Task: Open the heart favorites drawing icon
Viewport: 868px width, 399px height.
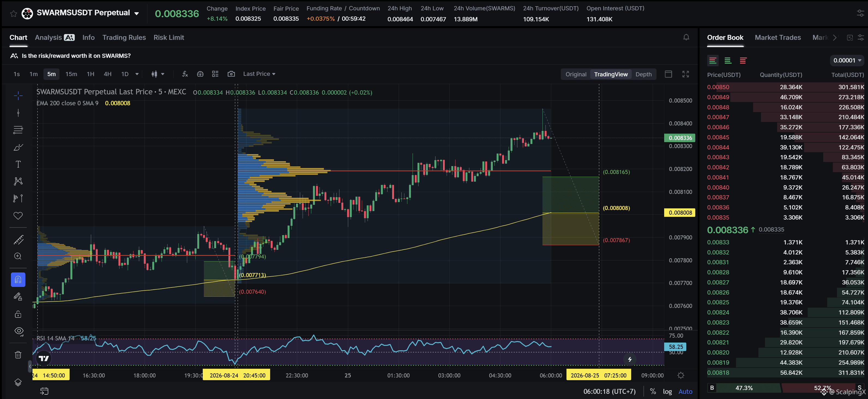Action: [18, 215]
